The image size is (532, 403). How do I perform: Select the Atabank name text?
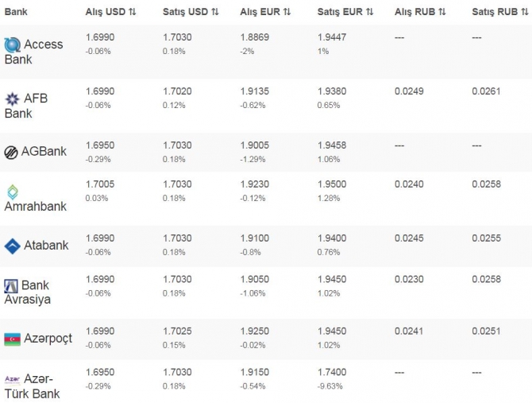point(47,246)
